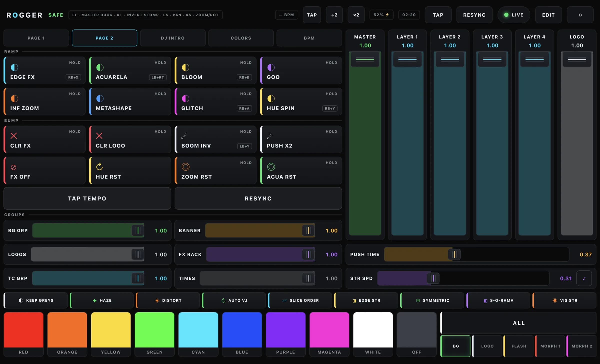Viewport: 600px width, 364px height.
Task: Click the EDGE FX half-circle icon
Action: (14, 67)
